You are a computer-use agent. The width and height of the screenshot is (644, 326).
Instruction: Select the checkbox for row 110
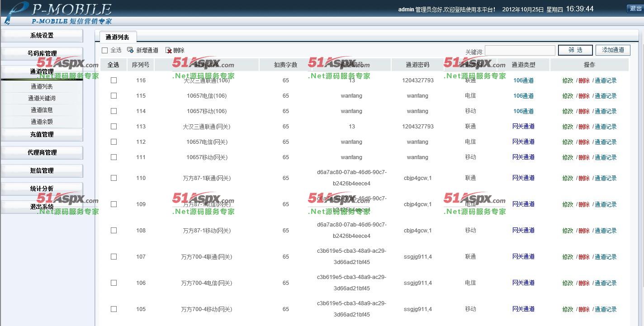click(x=114, y=178)
